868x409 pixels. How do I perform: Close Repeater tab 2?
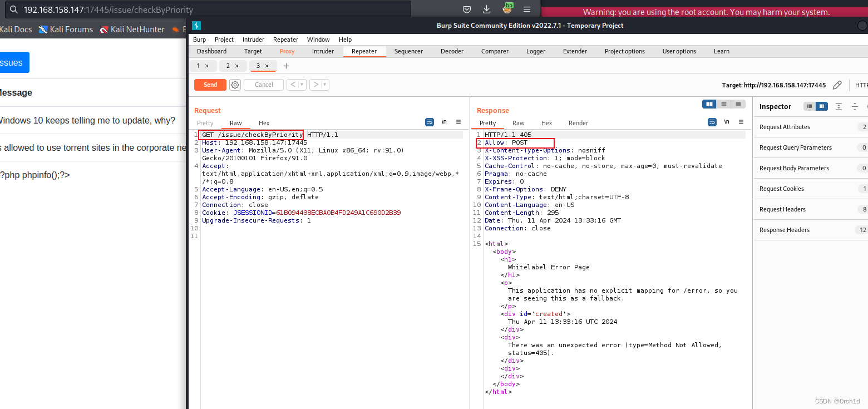[x=236, y=66]
